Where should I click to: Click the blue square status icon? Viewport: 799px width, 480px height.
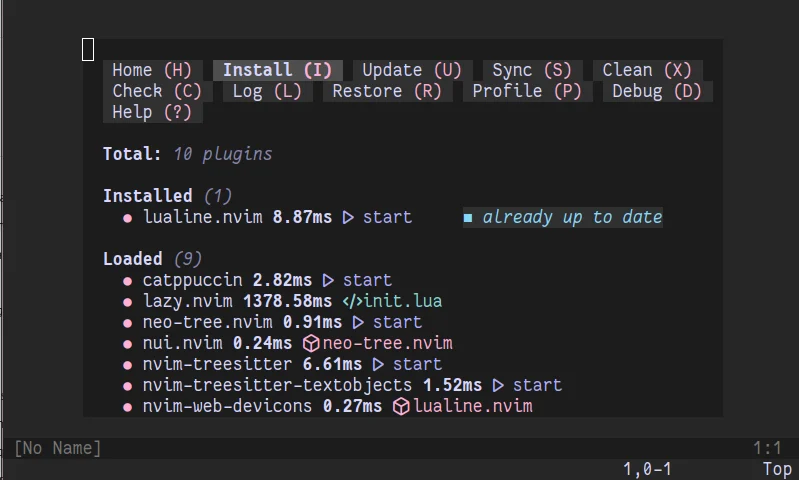[x=468, y=218]
